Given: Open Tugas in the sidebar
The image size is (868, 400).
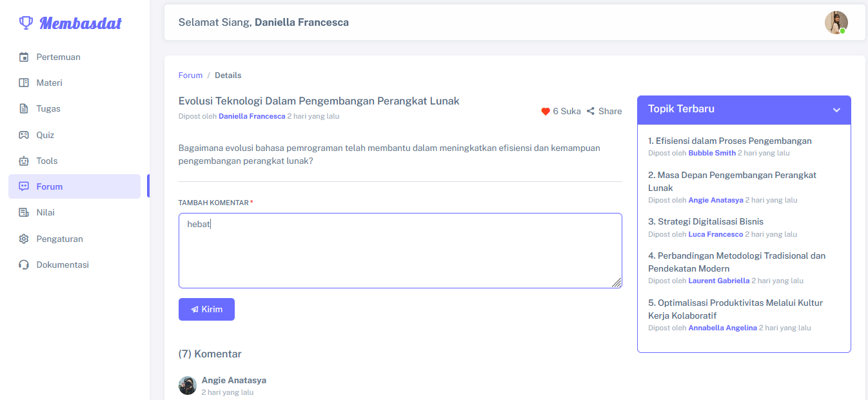Looking at the screenshot, I should tap(74, 108).
